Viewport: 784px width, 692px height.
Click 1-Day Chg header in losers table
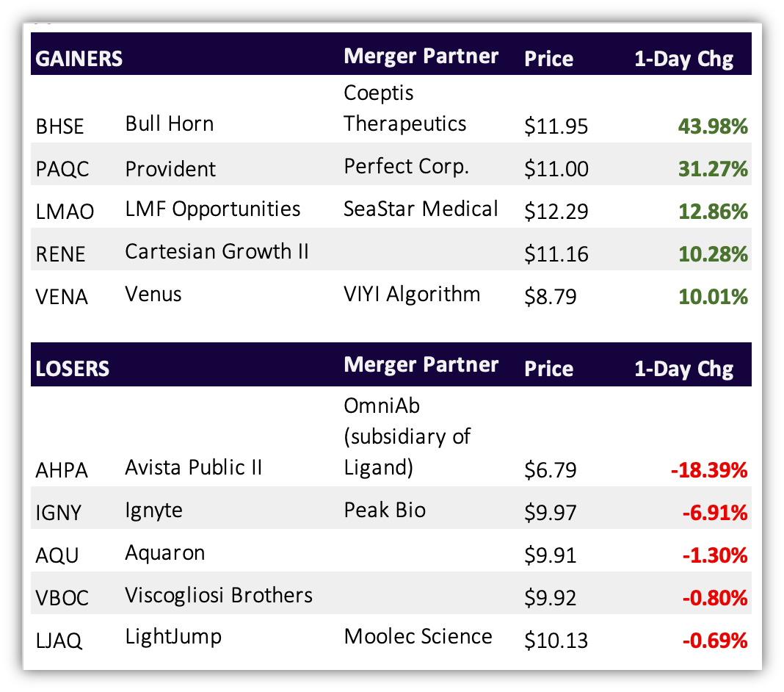coord(683,370)
